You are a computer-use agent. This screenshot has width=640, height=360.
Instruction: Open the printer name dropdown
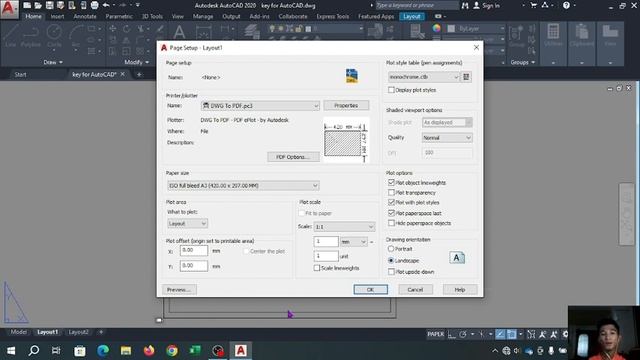pyautogui.click(x=260, y=106)
